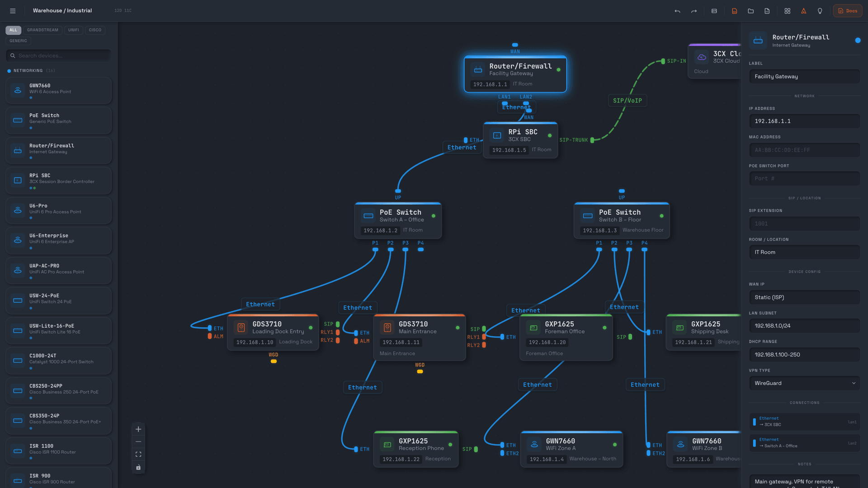Open the VPN Type WireGuard dropdown
The height and width of the screenshot is (488, 868).
tap(804, 383)
